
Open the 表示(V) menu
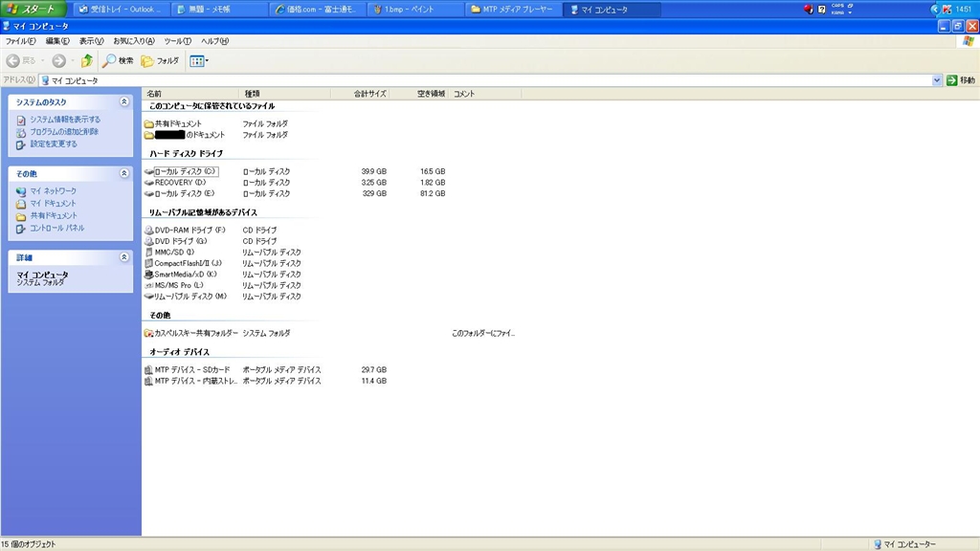coord(93,41)
